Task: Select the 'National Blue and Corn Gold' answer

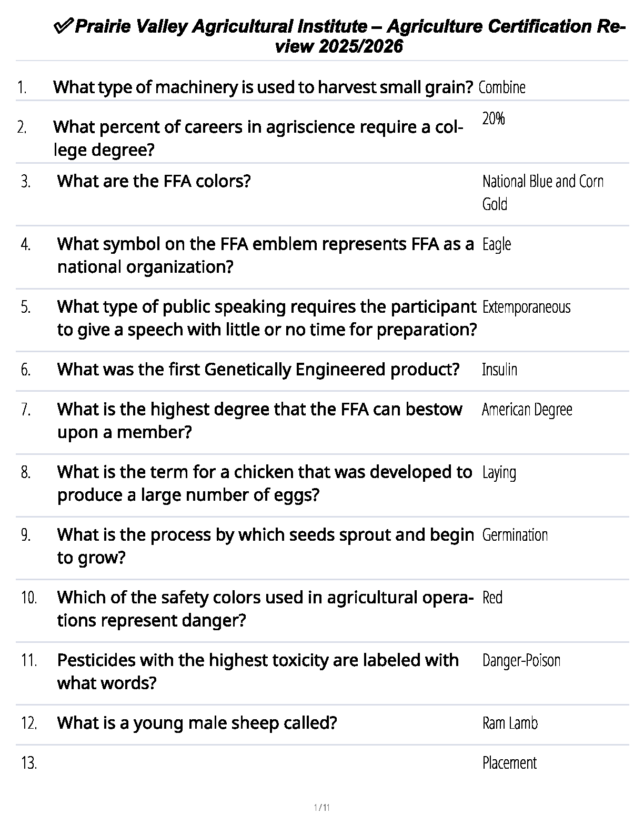Action: click(x=542, y=193)
